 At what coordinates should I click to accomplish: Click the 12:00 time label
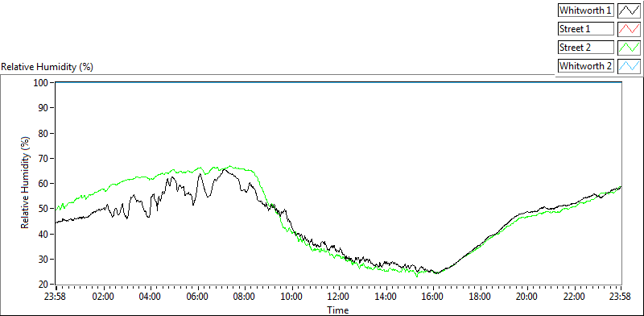339,297
